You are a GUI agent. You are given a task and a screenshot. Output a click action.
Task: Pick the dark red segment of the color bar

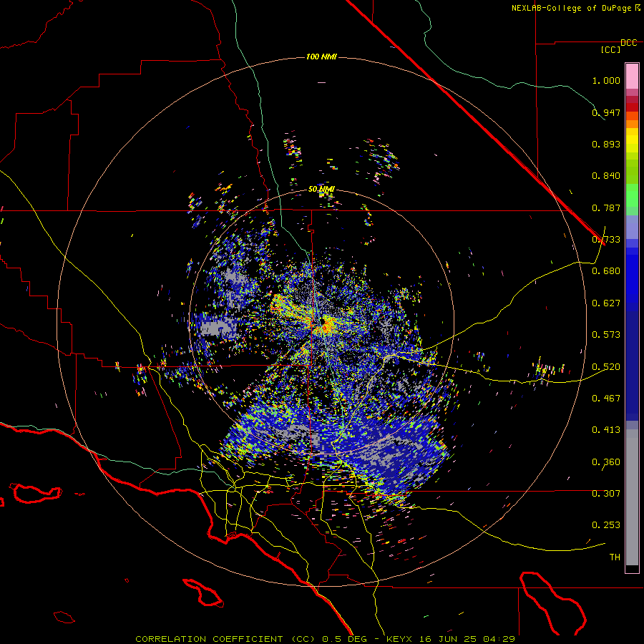632,107
